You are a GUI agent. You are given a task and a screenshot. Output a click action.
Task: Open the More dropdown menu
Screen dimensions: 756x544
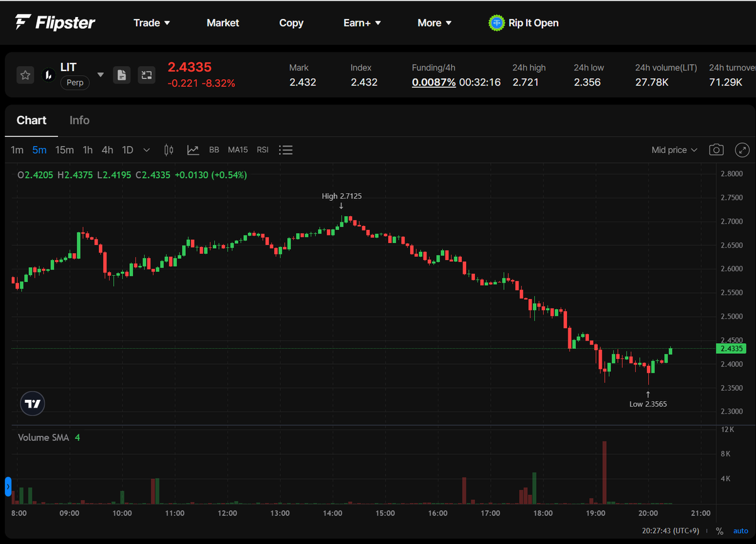click(435, 23)
